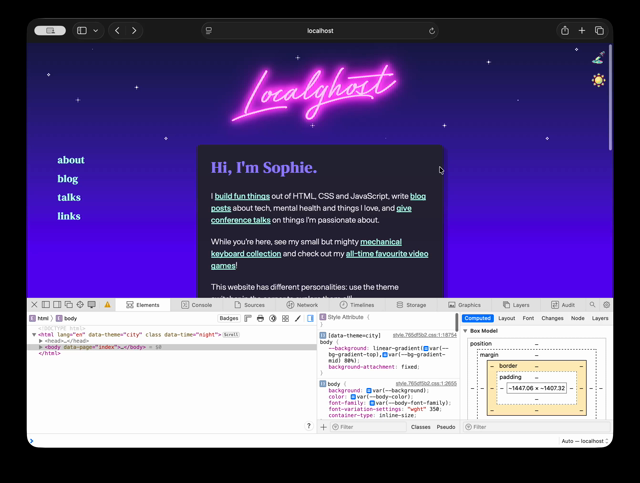Select the Font sidebar tab
Viewport: 640px width, 483px height.
528,318
